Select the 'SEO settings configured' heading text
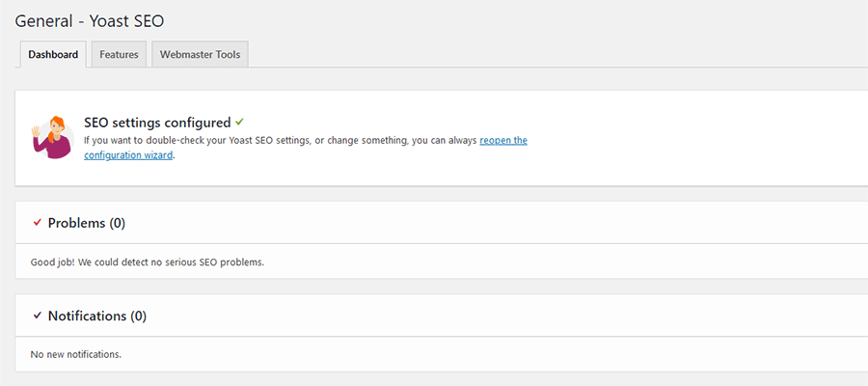The height and width of the screenshot is (386, 868). [x=157, y=123]
